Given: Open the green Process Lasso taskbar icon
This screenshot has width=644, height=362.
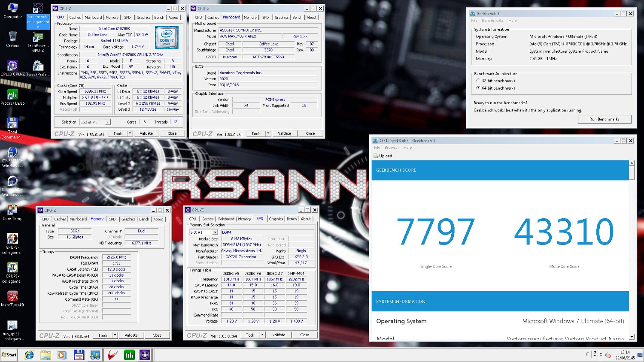Looking at the screenshot, I should click(129, 355).
